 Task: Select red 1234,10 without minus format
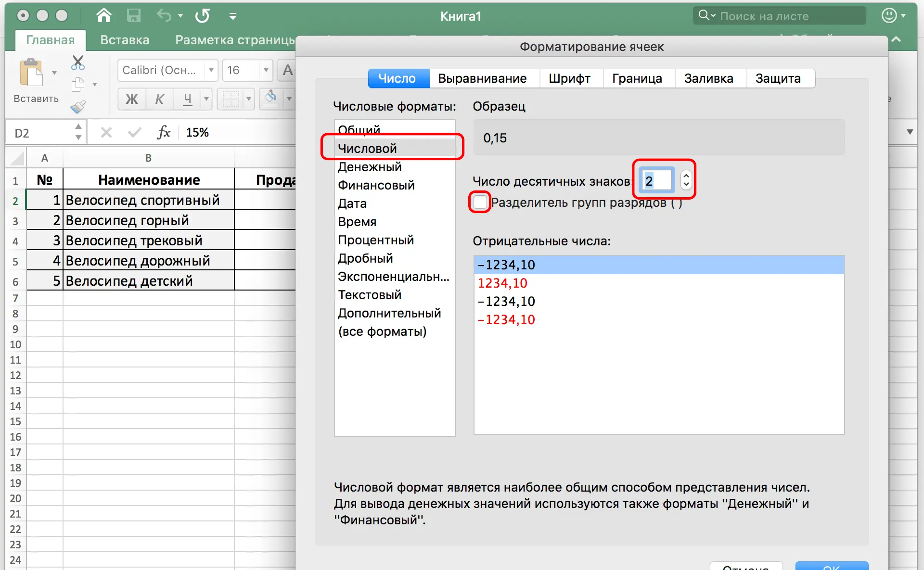click(x=659, y=283)
